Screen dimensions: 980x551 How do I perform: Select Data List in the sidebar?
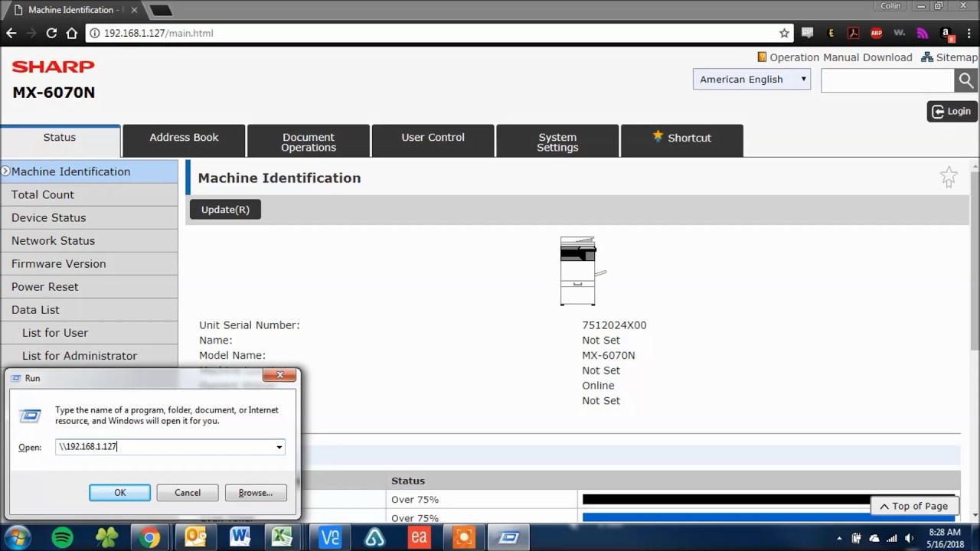[x=89, y=309]
